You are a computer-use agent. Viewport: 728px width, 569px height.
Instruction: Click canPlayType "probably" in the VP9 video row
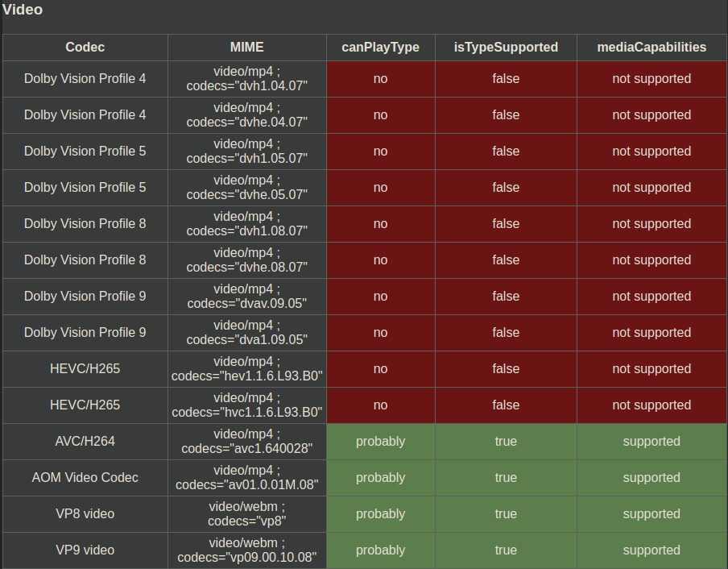pyautogui.click(x=381, y=550)
